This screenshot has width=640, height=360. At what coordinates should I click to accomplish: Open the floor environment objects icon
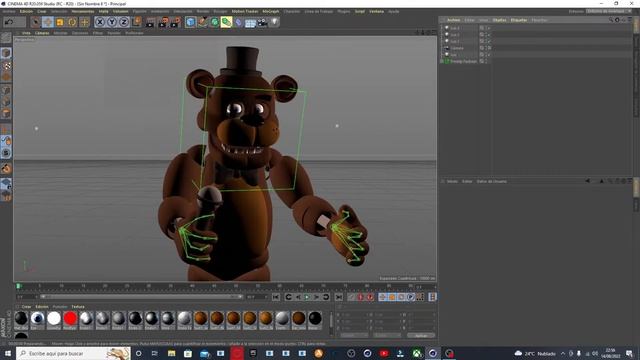(250, 22)
